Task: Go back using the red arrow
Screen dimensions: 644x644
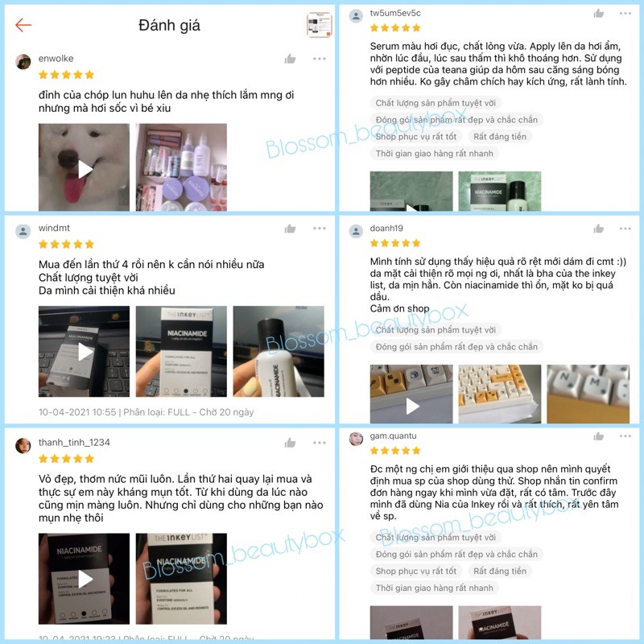Action: click(x=23, y=25)
